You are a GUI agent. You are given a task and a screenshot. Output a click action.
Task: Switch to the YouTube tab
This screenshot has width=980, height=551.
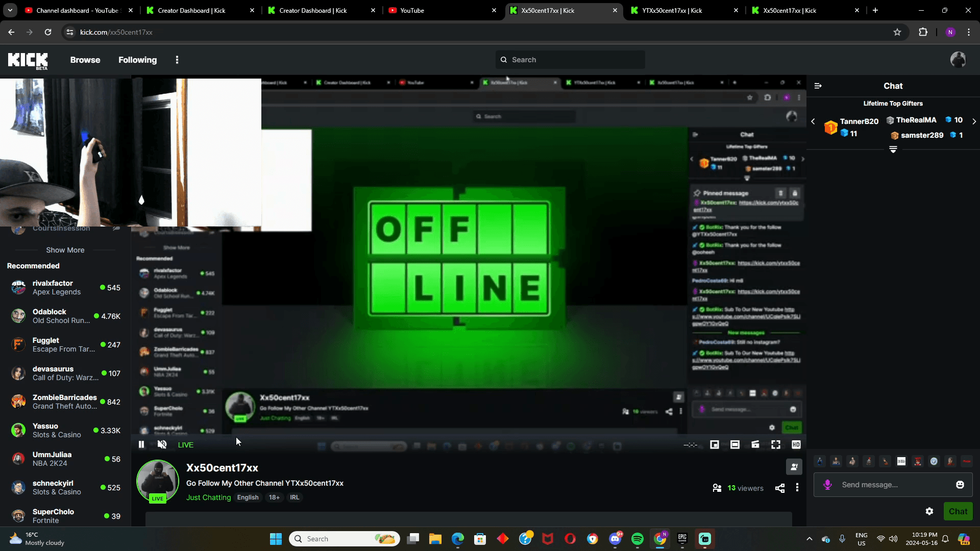(443, 10)
